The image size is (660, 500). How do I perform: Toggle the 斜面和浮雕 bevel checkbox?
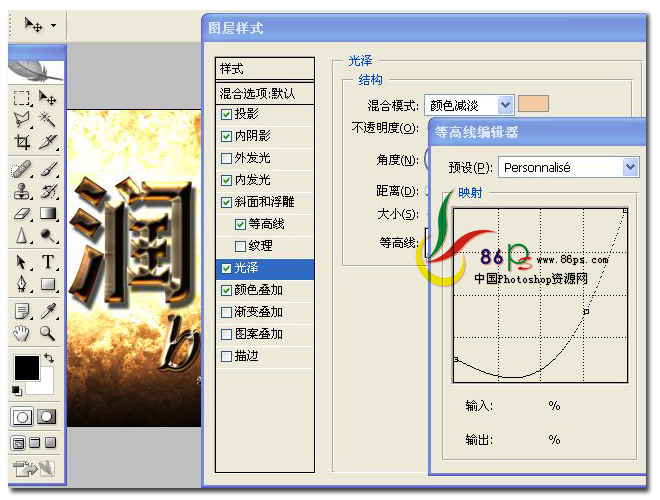(226, 202)
